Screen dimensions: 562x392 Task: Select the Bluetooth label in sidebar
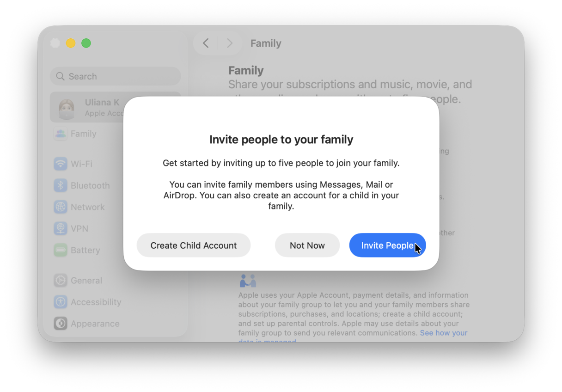90,185
